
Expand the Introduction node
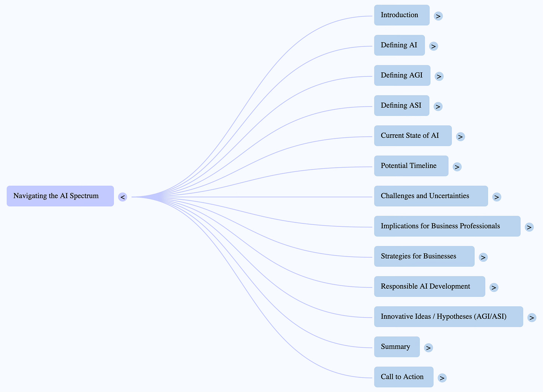438,16
